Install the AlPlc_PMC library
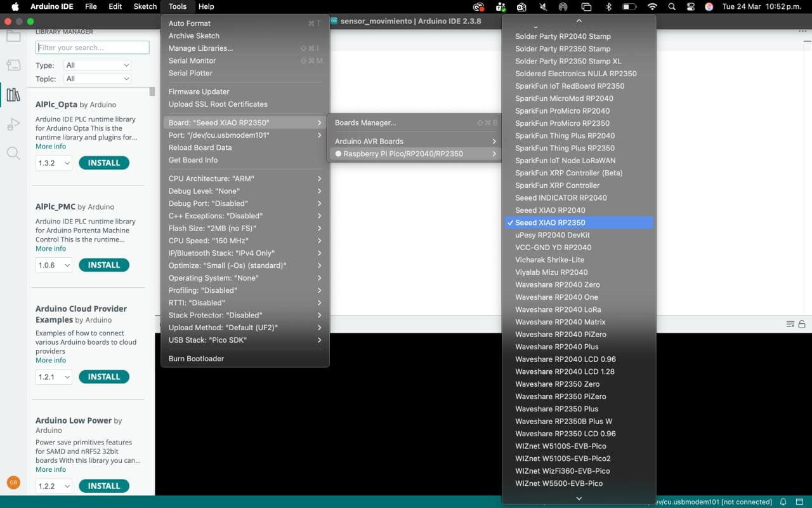This screenshot has width=812, height=508. pyautogui.click(x=104, y=265)
